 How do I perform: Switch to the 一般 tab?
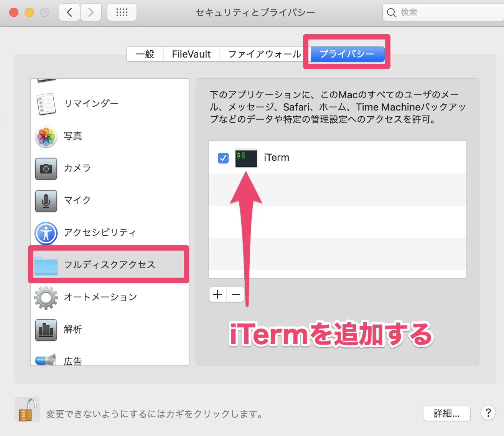145,54
